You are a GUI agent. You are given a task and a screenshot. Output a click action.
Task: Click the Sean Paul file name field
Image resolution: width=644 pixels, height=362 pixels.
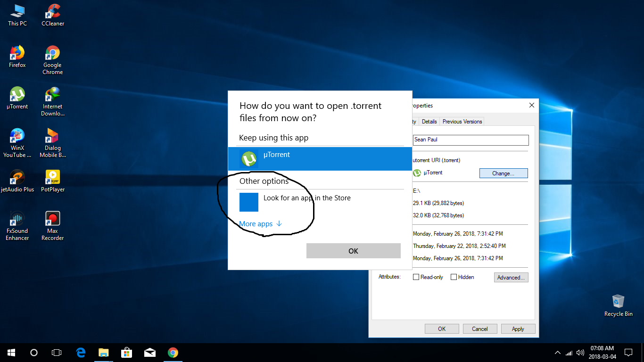(x=471, y=140)
